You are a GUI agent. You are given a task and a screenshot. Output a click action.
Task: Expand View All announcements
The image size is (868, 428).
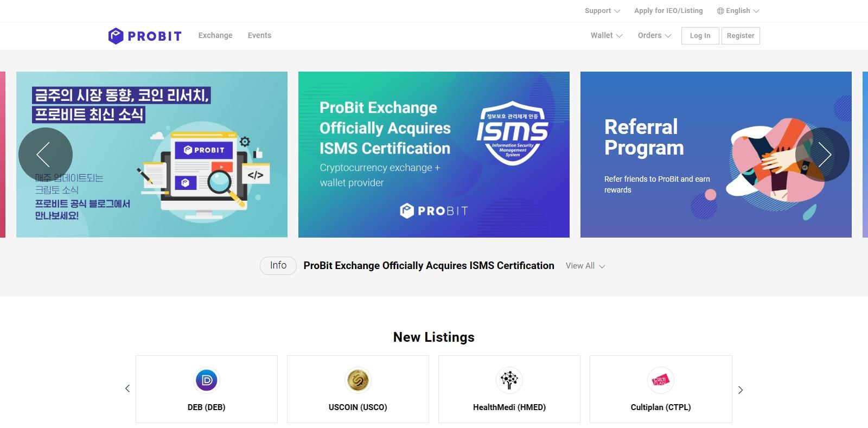click(585, 266)
